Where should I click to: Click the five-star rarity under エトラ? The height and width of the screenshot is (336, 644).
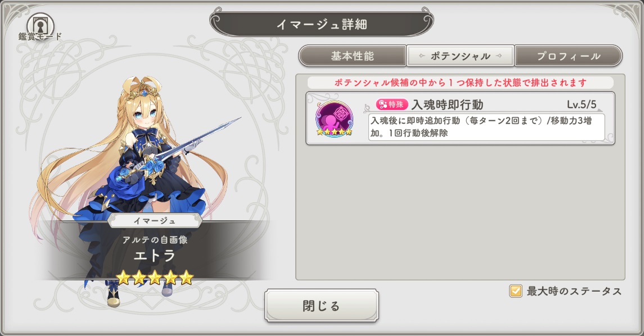(x=155, y=278)
